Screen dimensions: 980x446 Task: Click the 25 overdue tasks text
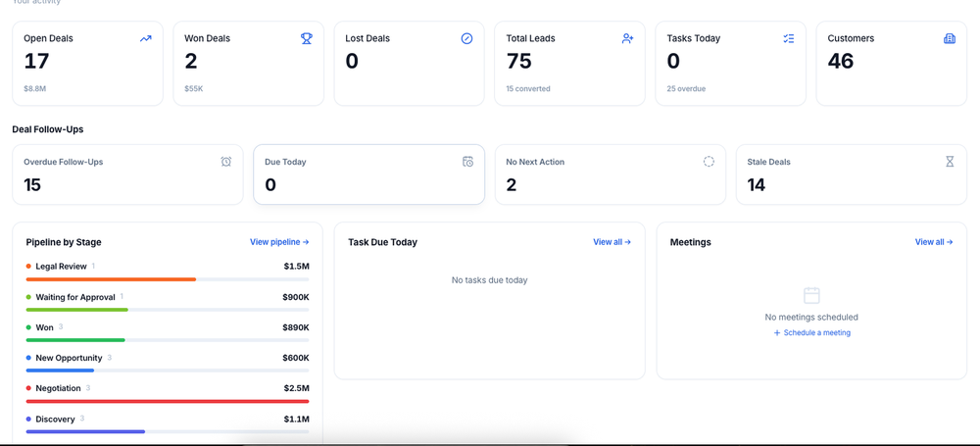(x=686, y=89)
